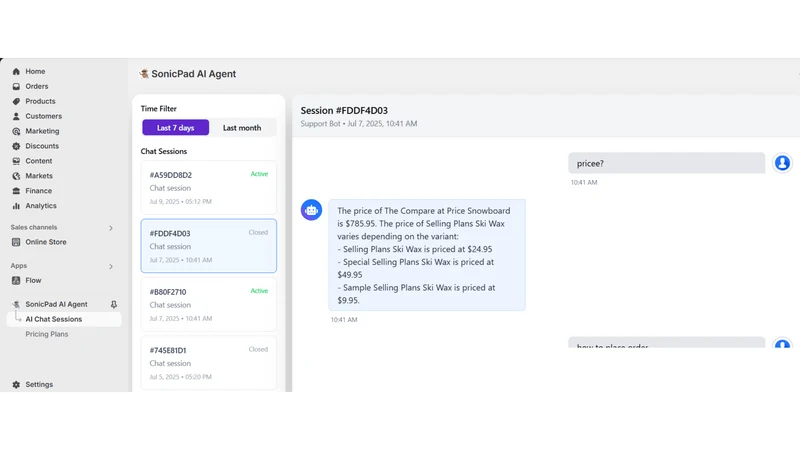Click the Orders inbox icon
The width and height of the screenshot is (800, 450).
point(16,86)
